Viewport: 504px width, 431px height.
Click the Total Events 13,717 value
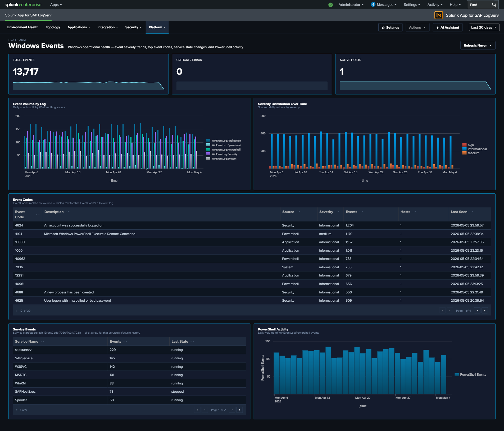pos(26,71)
